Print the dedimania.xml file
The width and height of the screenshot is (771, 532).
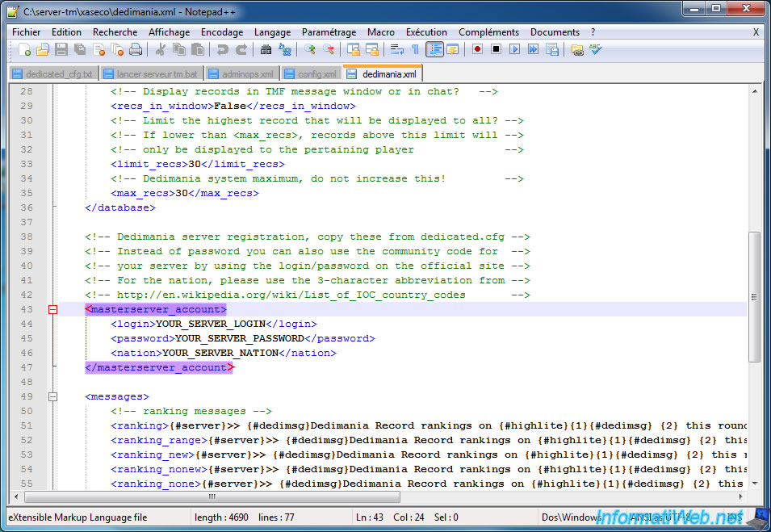click(136, 49)
